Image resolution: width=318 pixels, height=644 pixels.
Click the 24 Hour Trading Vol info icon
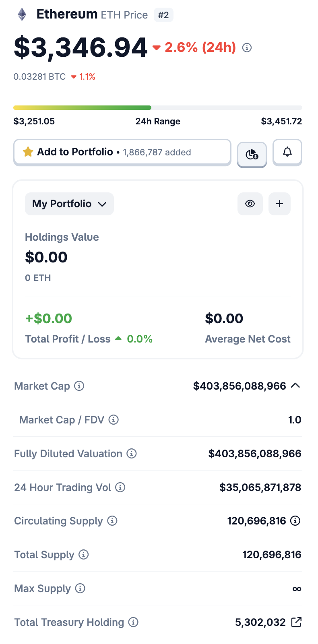tap(120, 487)
